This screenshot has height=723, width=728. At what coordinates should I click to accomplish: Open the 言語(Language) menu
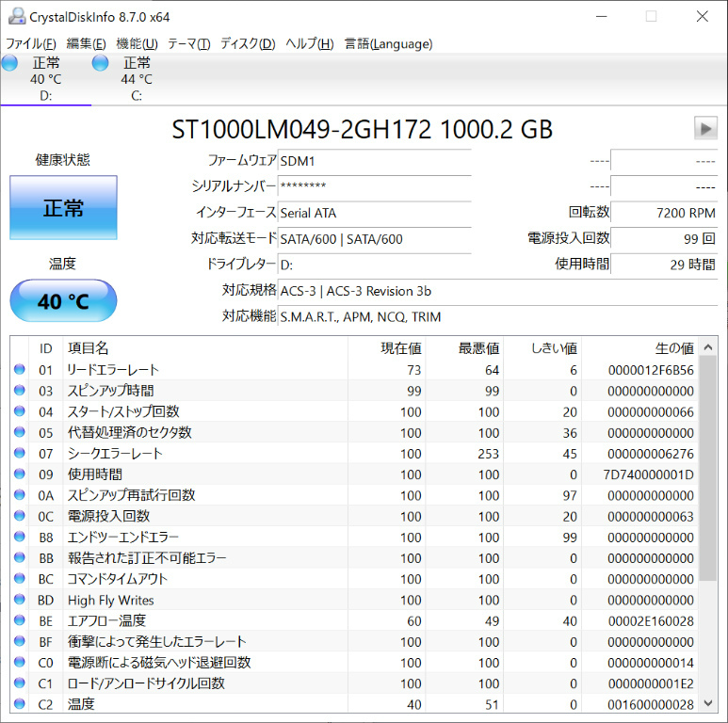point(389,43)
